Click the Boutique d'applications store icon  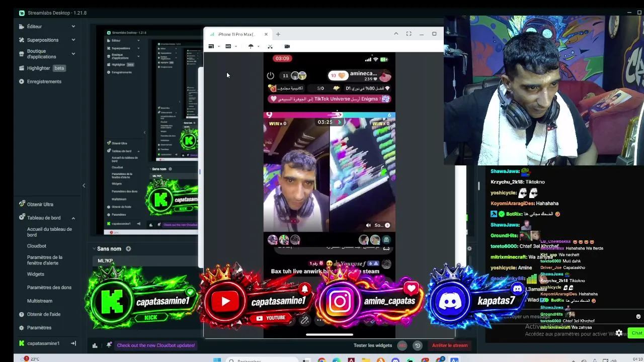22,54
